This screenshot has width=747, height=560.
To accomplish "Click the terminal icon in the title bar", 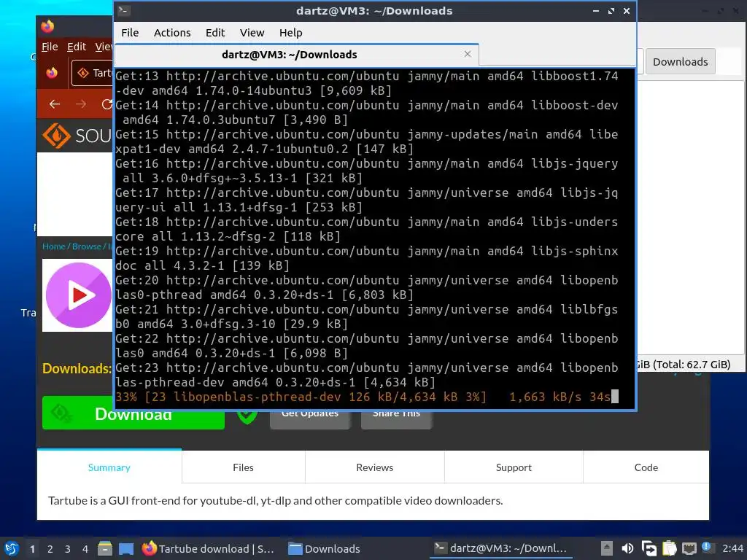I will click(124, 10).
